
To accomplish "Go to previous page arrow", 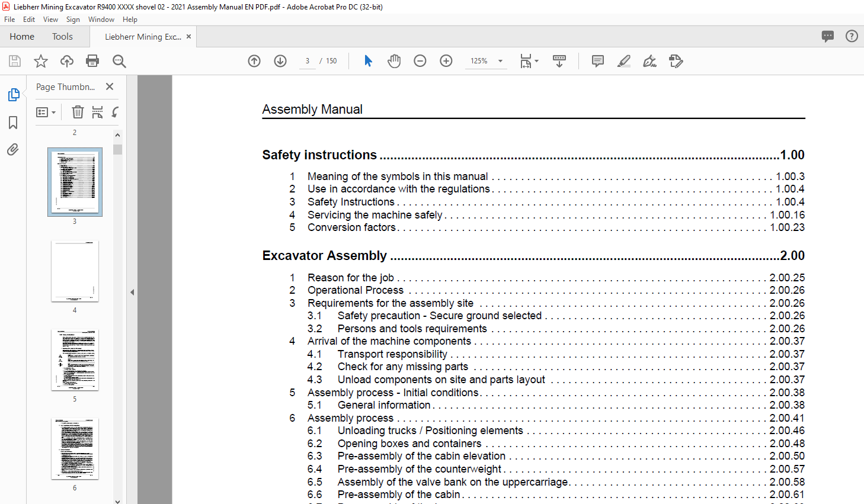I will click(254, 61).
